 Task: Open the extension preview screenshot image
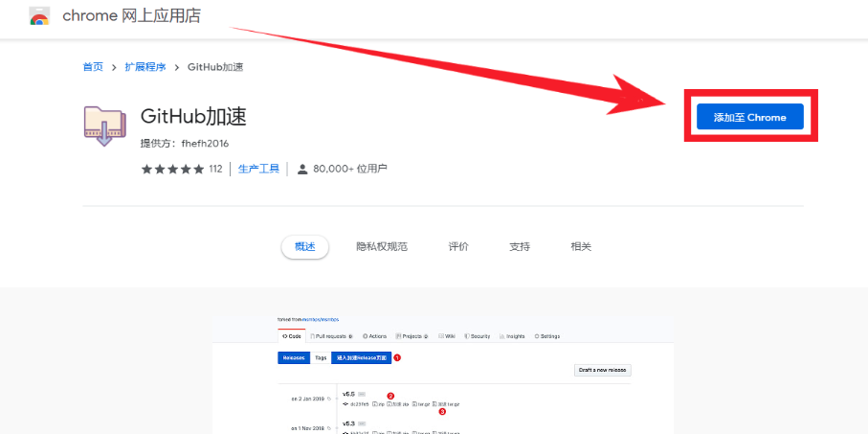443,375
